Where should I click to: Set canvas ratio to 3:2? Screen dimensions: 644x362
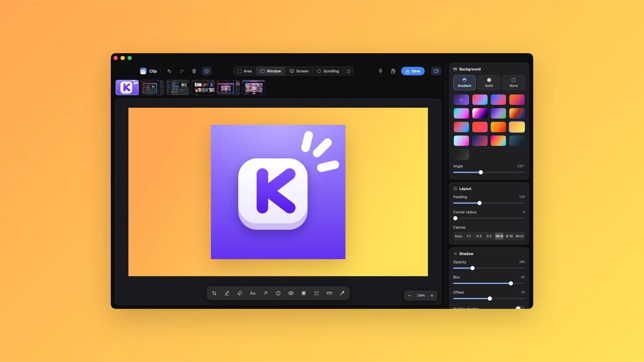pyautogui.click(x=489, y=236)
